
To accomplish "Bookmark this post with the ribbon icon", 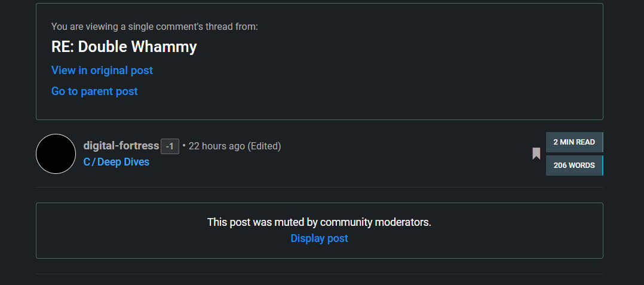I will click(536, 154).
